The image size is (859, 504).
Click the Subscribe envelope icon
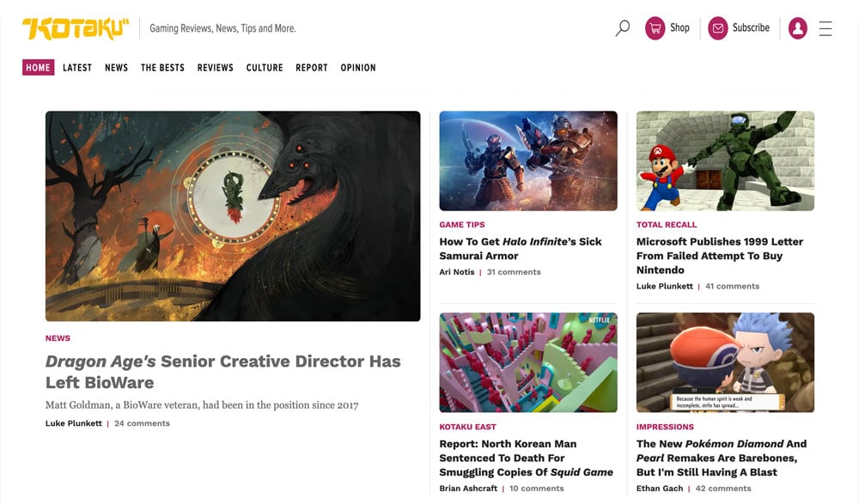(x=718, y=27)
